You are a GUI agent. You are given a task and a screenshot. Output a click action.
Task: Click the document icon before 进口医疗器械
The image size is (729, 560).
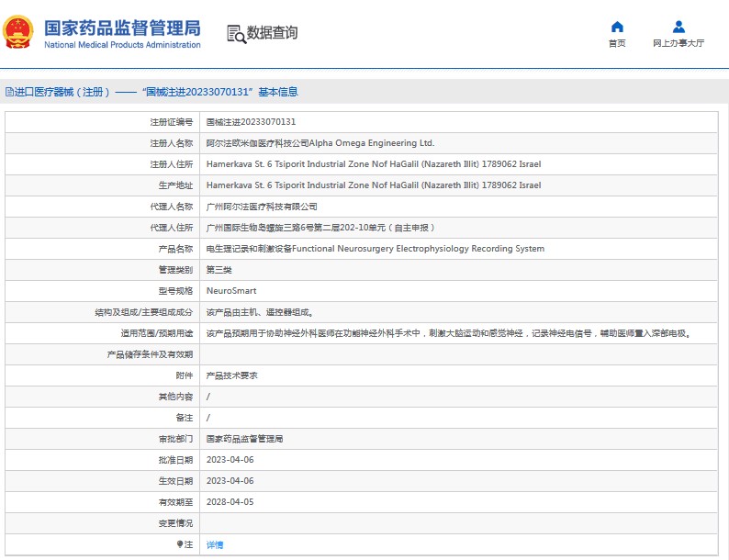(x=8, y=92)
